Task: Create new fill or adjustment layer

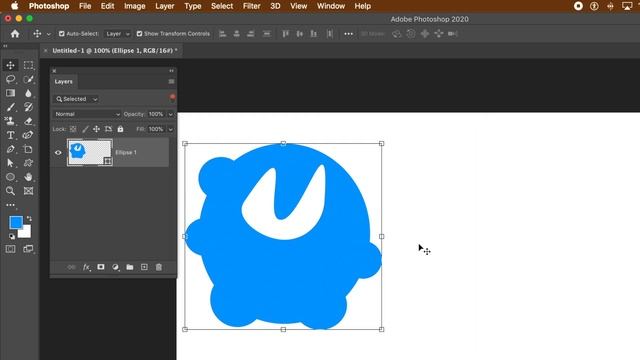Action: [116, 267]
